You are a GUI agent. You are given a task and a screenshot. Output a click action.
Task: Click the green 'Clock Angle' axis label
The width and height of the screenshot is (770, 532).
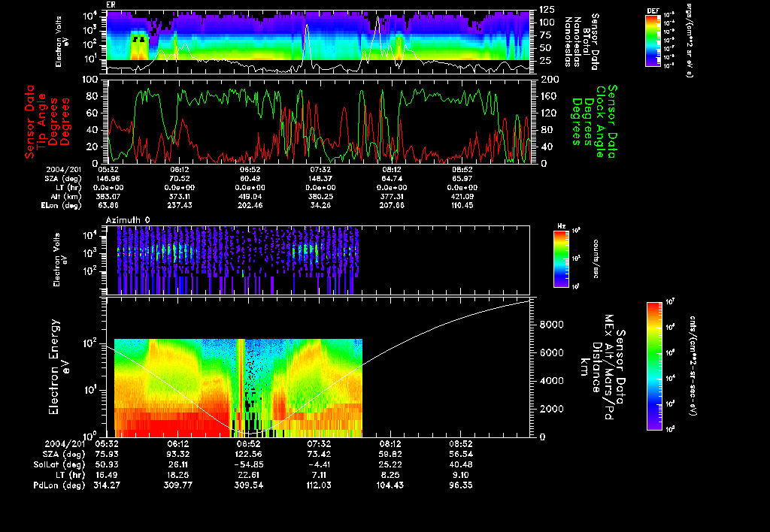tap(601, 121)
